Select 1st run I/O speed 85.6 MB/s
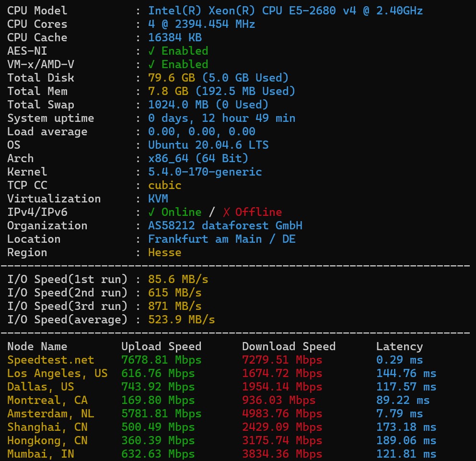Screen dimensions: 476x461 (178, 279)
